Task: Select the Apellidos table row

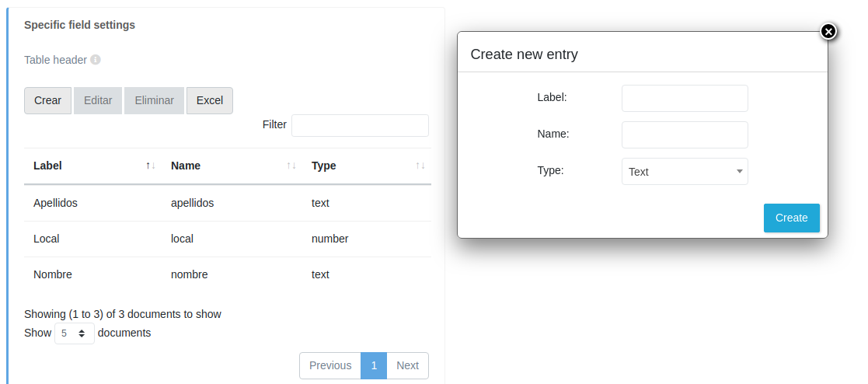Action: [227, 203]
